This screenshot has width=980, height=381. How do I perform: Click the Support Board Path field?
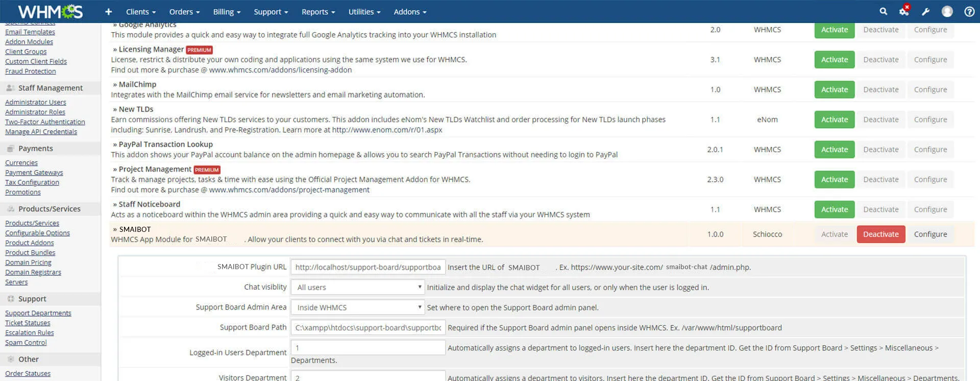tap(368, 327)
